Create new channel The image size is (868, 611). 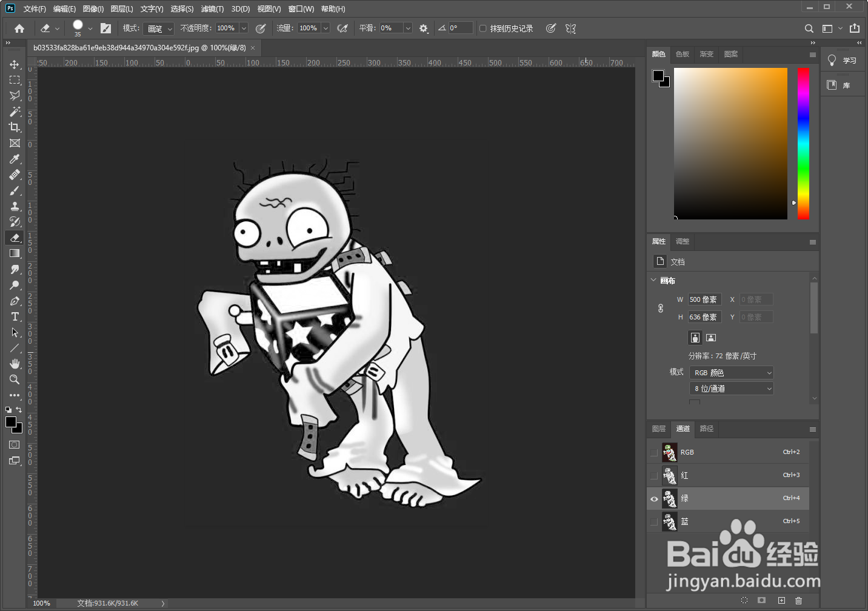(x=781, y=601)
